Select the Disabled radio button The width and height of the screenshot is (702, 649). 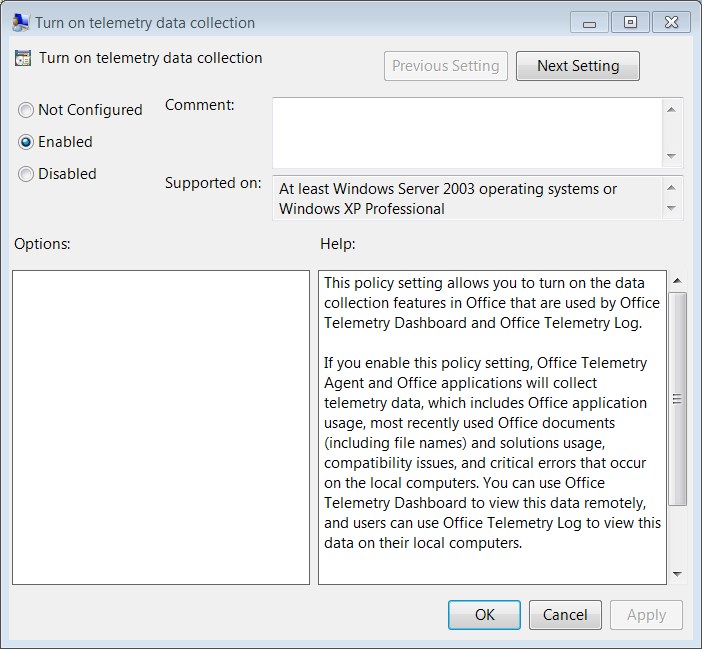click(x=26, y=174)
